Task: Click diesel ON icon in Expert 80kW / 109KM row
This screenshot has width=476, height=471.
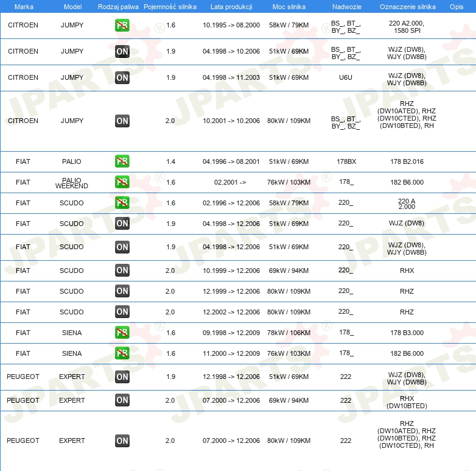Action: [122, 441]
